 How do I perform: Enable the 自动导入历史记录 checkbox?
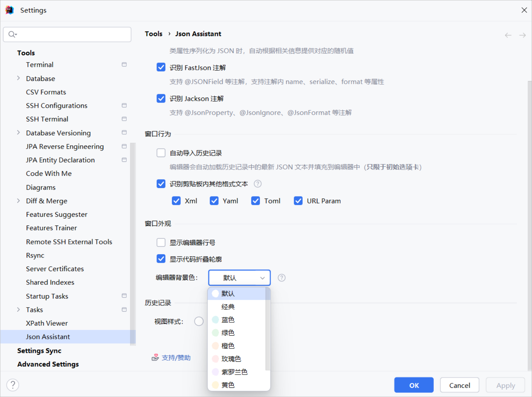pos(161,153)
